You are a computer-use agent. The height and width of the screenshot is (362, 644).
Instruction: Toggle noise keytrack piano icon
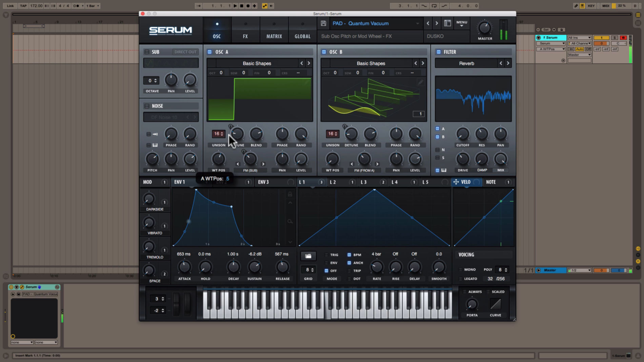pyautogui.click(x=155, y=145)
